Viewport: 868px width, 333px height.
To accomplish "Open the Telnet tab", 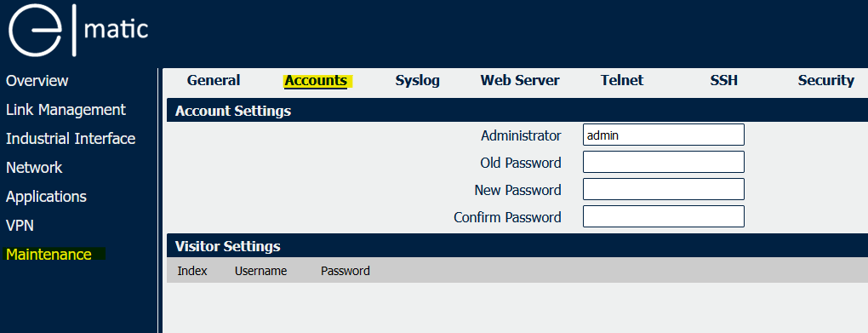I will point(622,80).
